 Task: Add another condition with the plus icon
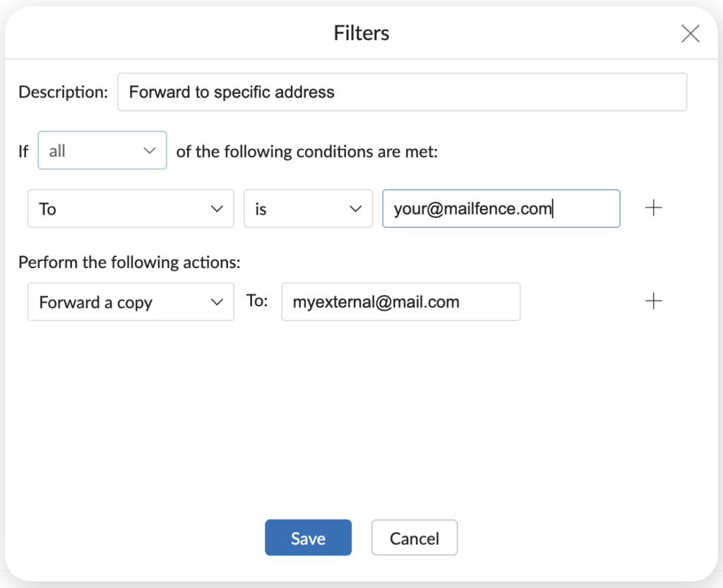[x=654, y=208]
